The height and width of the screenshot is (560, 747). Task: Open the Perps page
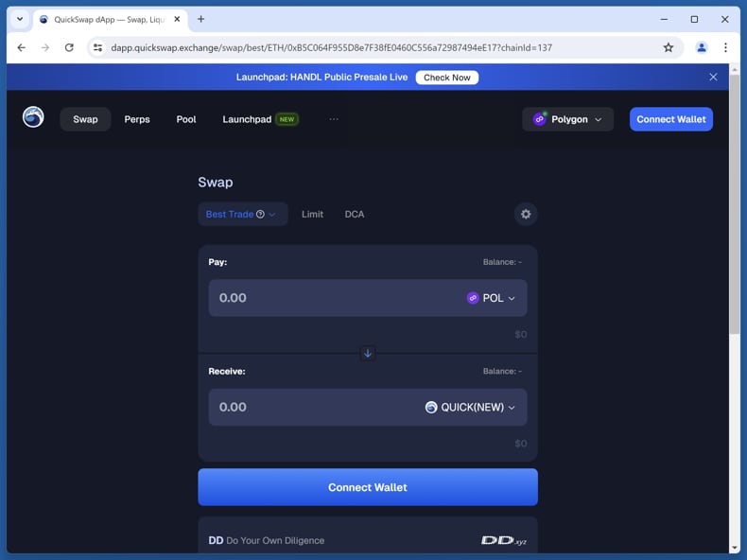(x=137, y=119)
